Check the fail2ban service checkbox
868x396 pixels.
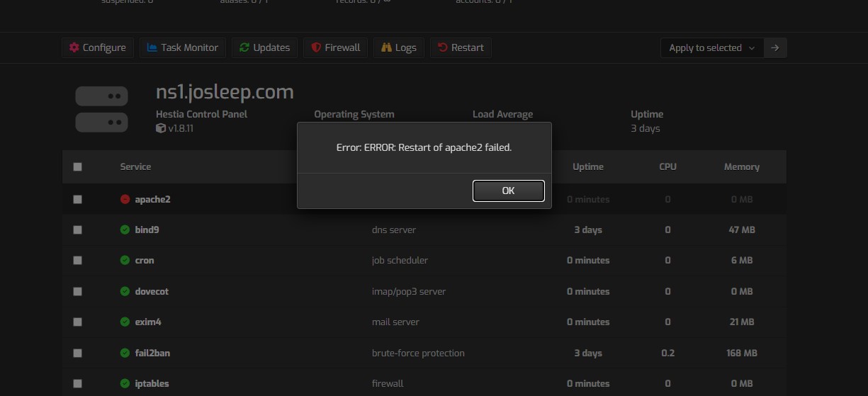77,353
